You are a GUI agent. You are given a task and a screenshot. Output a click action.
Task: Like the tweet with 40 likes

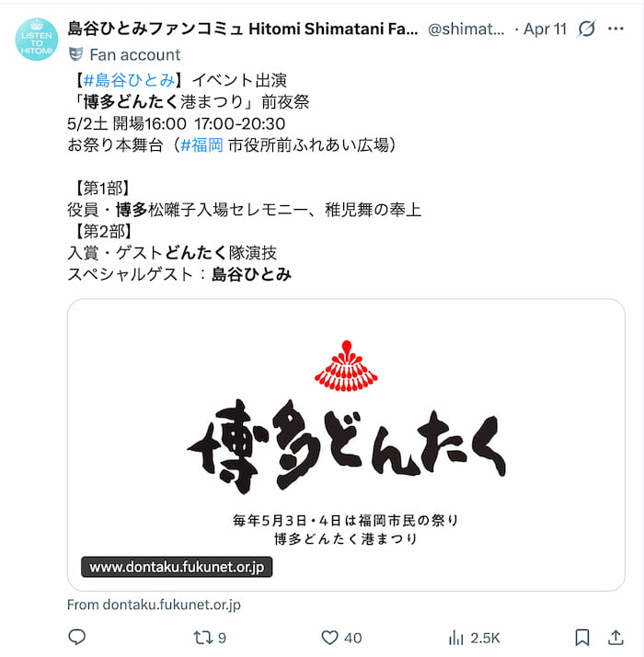coord(341,638)
